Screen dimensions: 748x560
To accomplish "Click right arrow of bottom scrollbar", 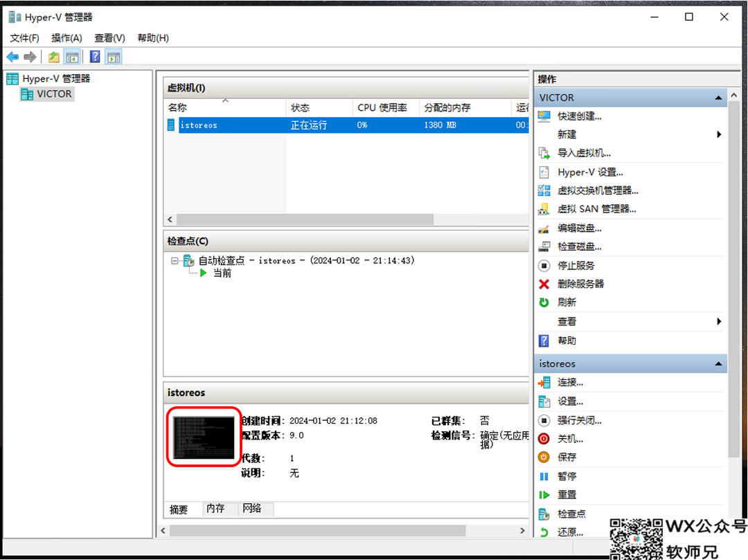I will [x=522, y=530].
